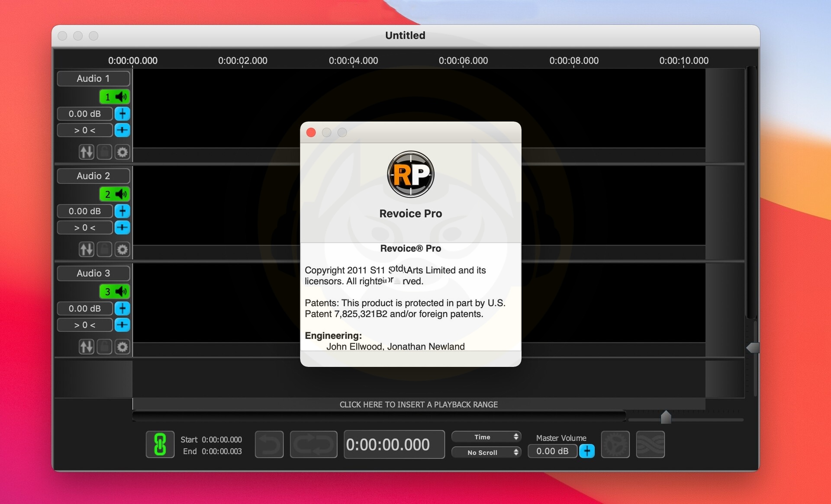Click the return-to-start arrow button

269,444
